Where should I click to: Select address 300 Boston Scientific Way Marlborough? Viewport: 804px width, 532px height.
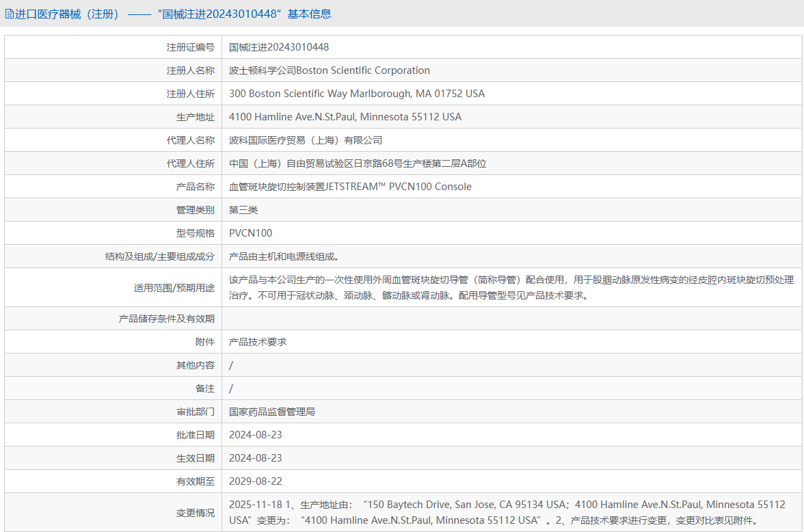357,94
